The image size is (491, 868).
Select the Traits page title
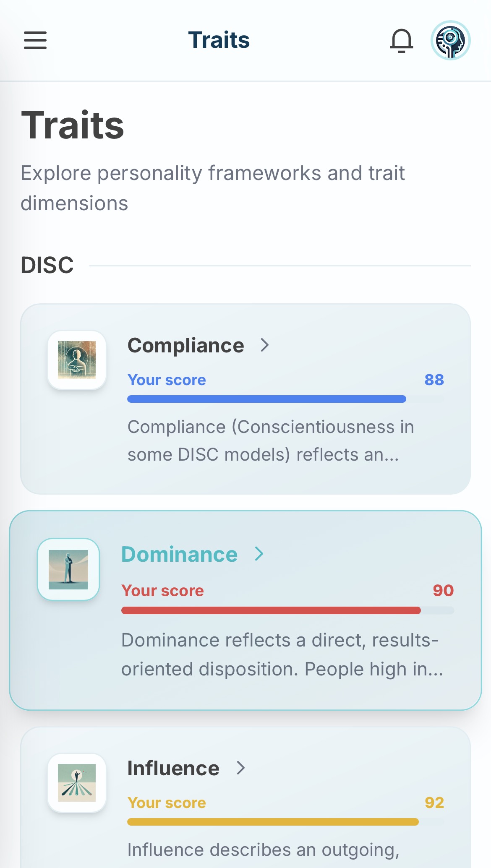tap(72, 125)
